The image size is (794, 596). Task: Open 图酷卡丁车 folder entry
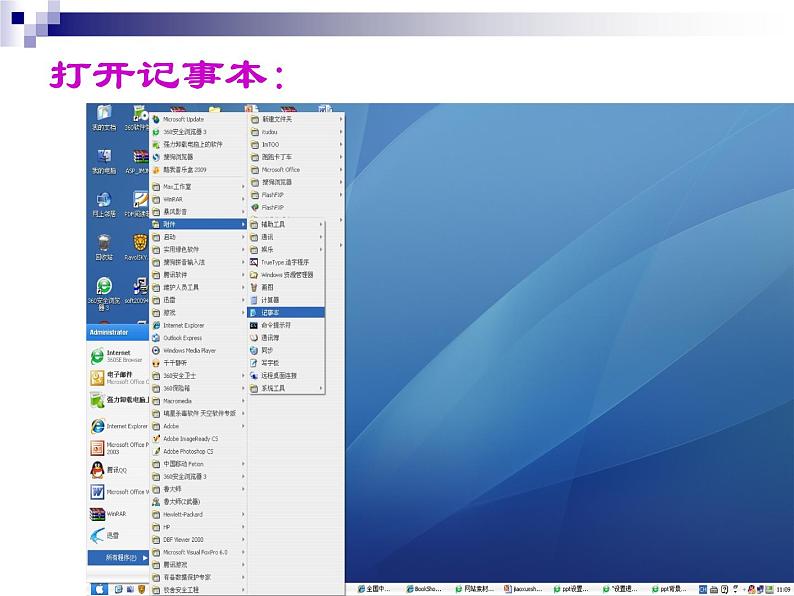click(x=296, y=157)
